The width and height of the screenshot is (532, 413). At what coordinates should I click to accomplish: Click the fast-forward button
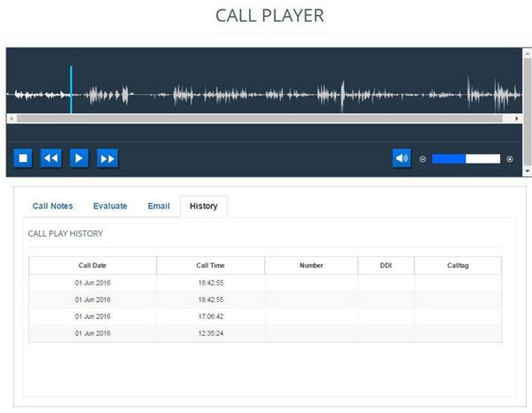point(107,159)
